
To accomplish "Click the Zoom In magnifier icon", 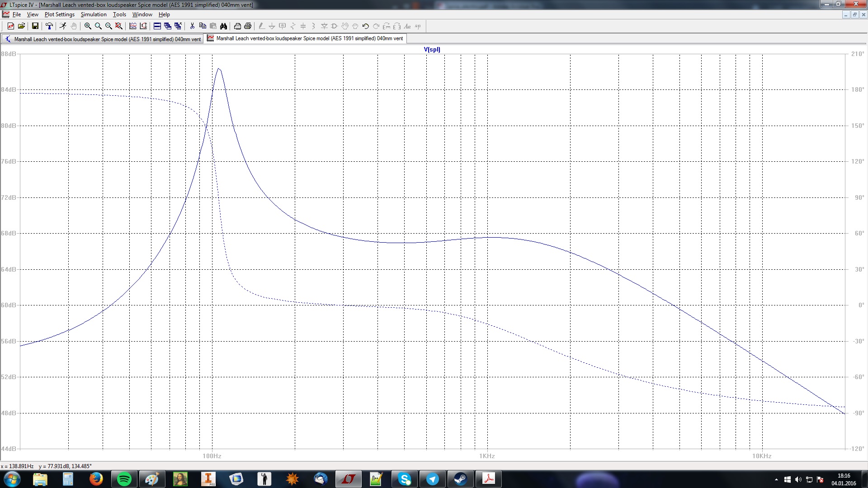I will point(88,26).
